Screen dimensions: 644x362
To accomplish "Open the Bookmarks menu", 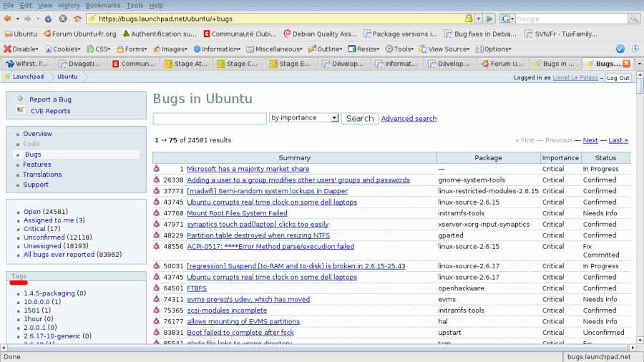I will tap(103, 5).
